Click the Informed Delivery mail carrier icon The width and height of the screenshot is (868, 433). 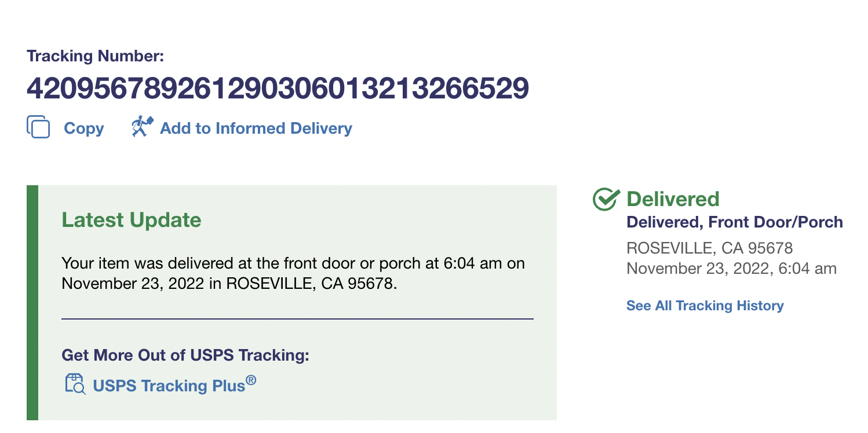click(142, 126)
